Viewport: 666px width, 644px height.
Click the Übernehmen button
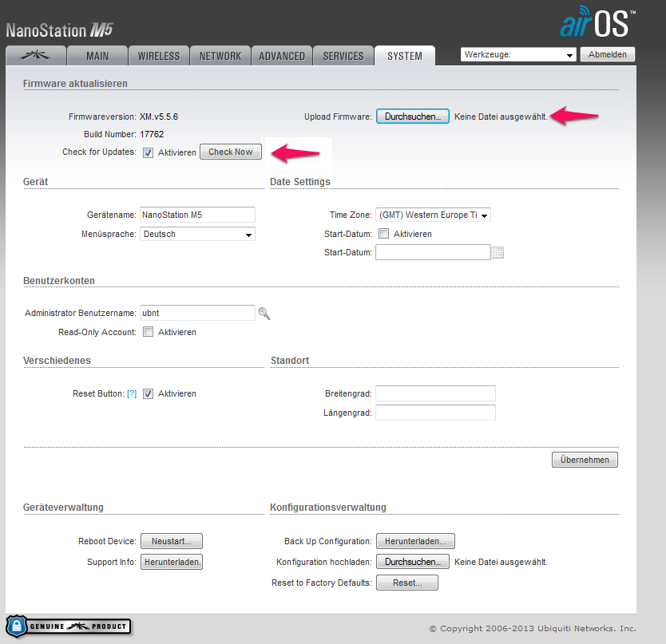[x=585, y=460]
